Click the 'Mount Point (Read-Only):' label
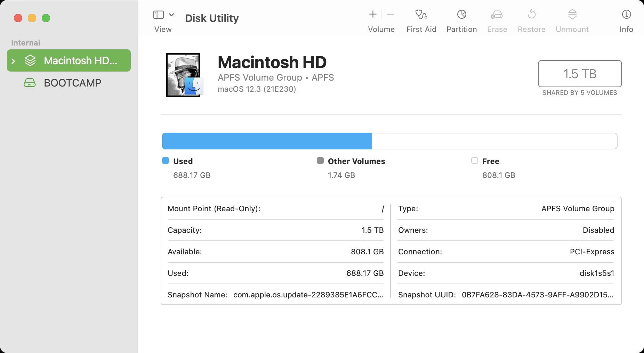The image size is (644, 353). click(x=214, y=209)
